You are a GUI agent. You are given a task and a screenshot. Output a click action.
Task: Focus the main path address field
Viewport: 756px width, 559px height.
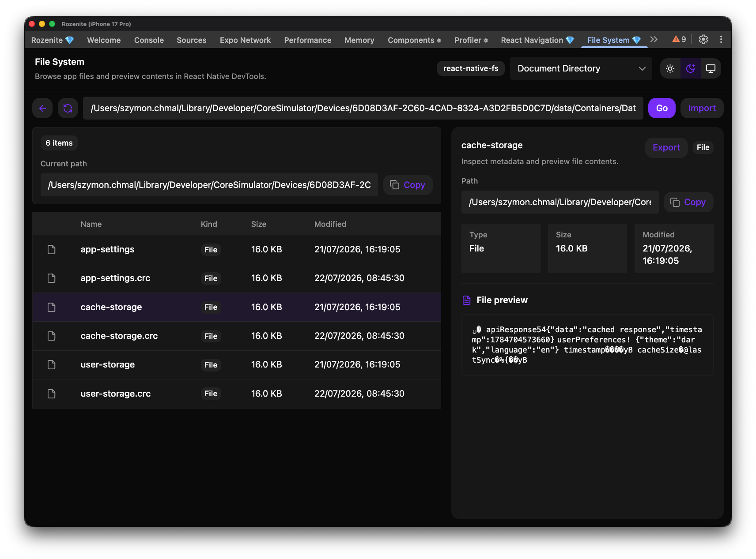(x=363, y=108)
